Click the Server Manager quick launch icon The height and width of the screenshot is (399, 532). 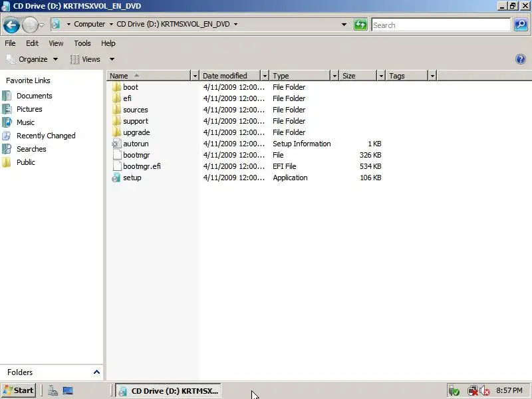[x=53, y=391]
